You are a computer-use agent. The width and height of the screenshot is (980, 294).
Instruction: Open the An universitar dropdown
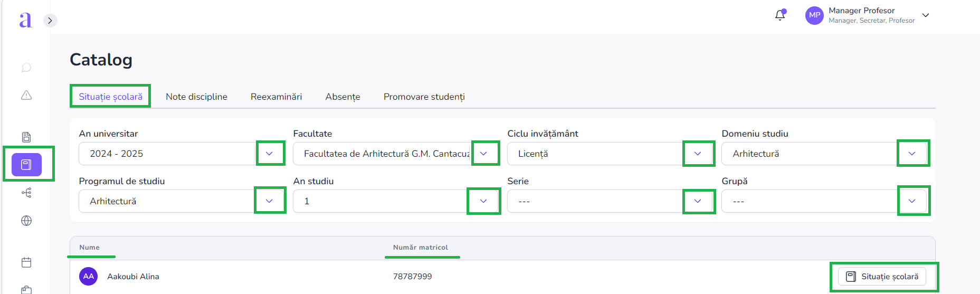point(270,154)
